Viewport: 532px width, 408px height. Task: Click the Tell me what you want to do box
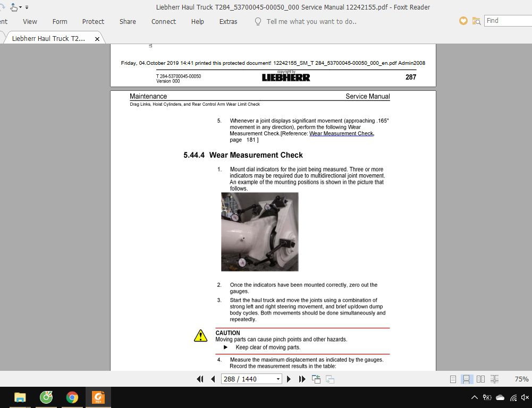point(311,22)
